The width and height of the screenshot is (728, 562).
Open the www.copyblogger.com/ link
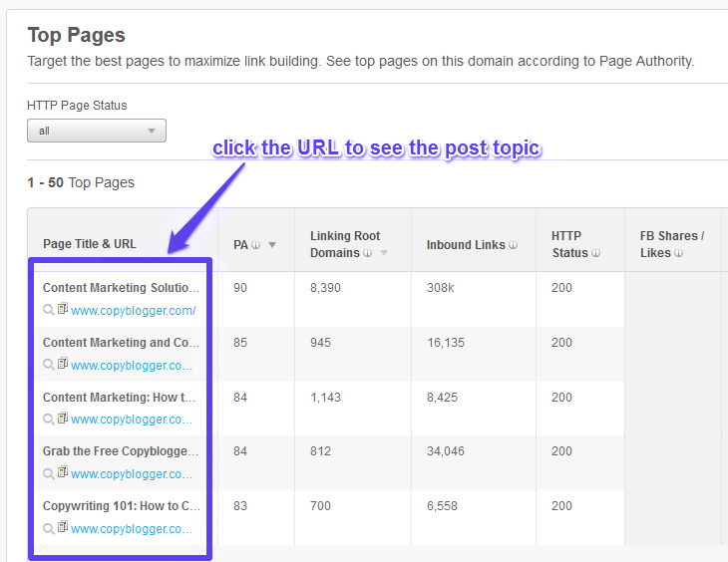(134, 311)
